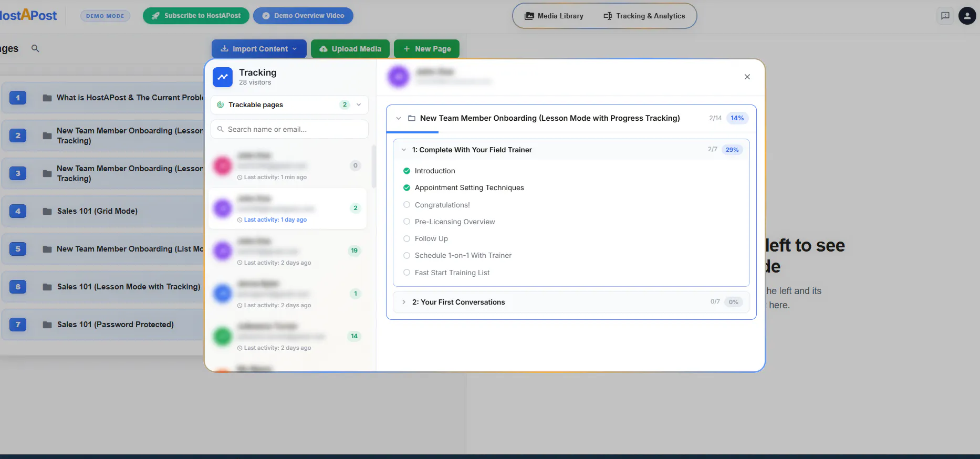The width and height of the screenshot is (980, 459).
Task: Click the play icon on Demo Overview Video
Action: (266, 16)
